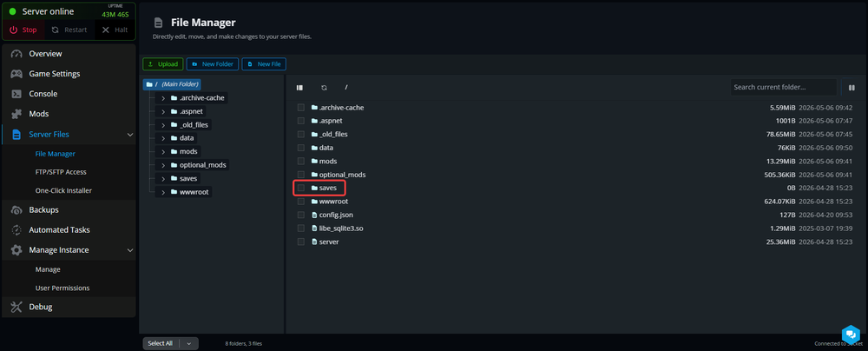The height and width of the screenshot is (351, 868).
Task: Click the root path slash breadcrumb
Action: tap(346, 88)
